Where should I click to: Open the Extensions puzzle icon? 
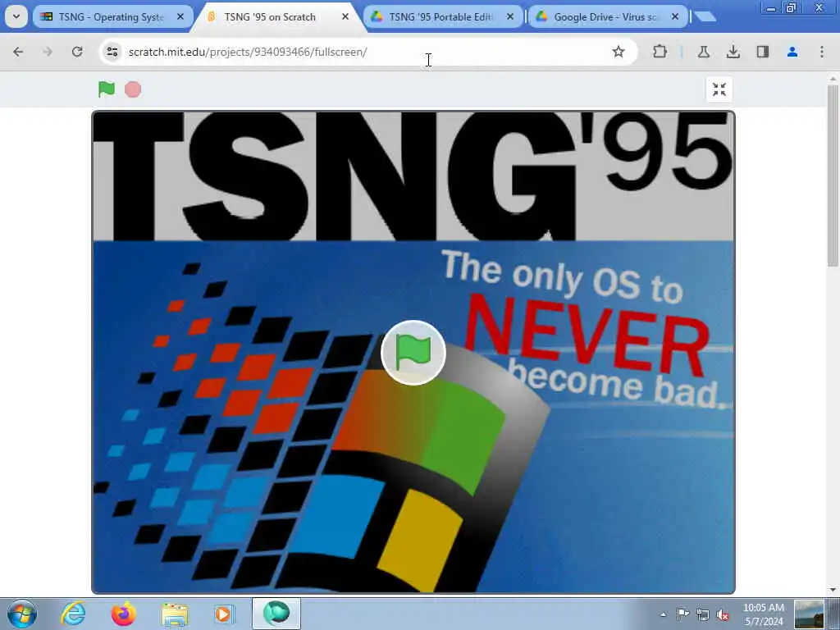[x=660, y=52]
